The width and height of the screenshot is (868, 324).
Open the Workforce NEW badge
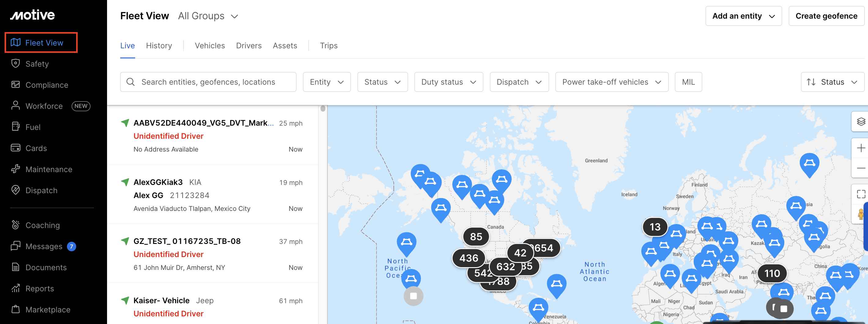point(81,106)
